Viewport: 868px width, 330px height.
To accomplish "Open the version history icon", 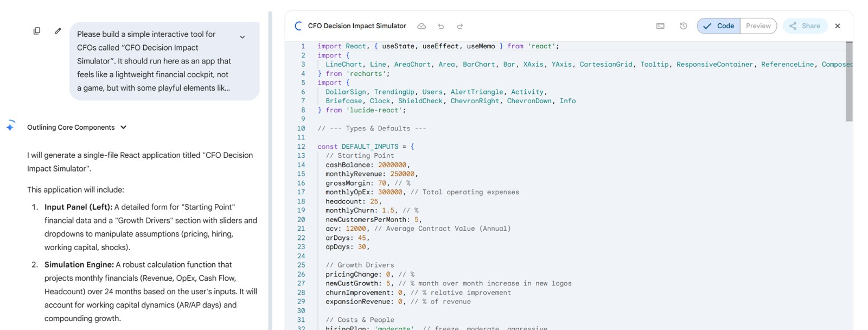I will coord(684,26).
